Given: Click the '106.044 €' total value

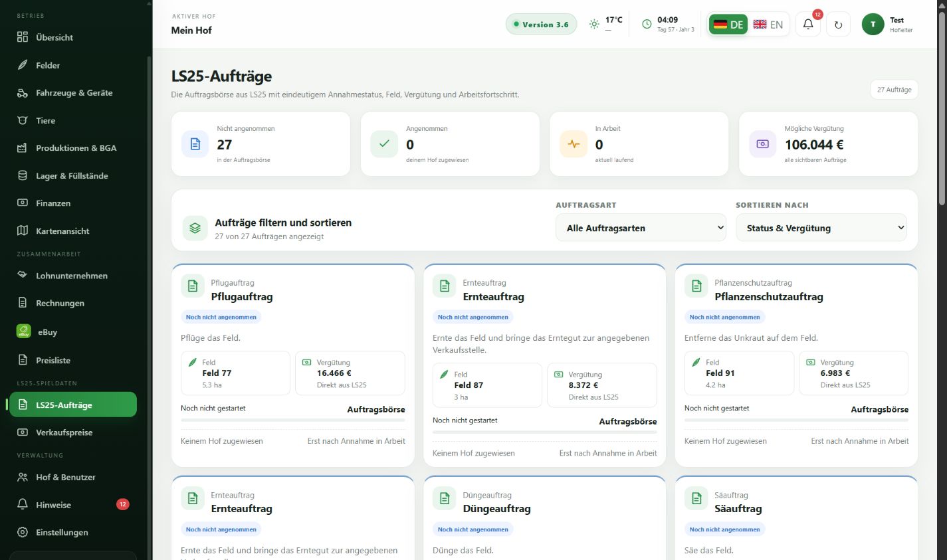Looking at the screenshot, I should click(x=814, y=144).
